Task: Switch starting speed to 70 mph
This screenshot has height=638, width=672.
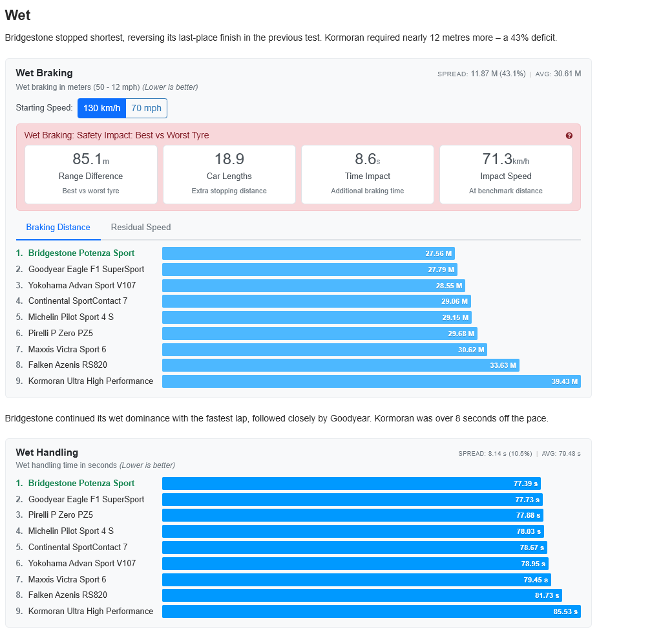Action: tap(146, 108)
